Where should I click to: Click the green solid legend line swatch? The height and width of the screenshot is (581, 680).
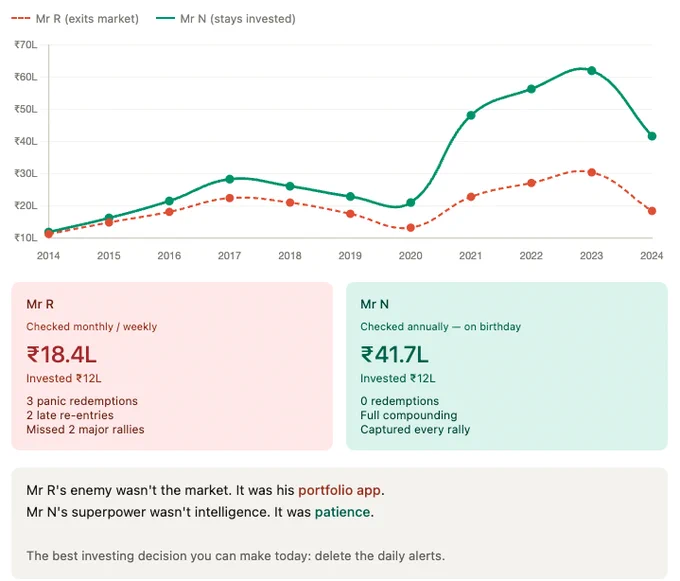[x=165, y=19]
